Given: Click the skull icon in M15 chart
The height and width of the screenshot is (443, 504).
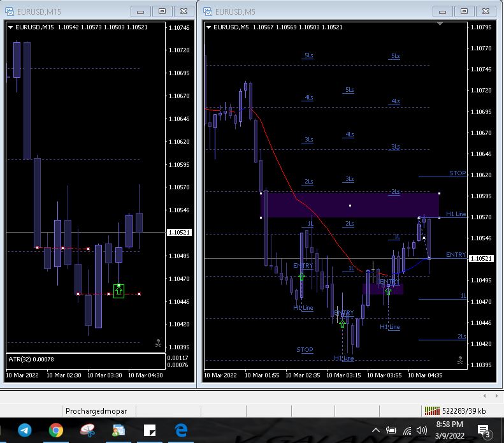Looking at the screenshot, I should (158, 343).
